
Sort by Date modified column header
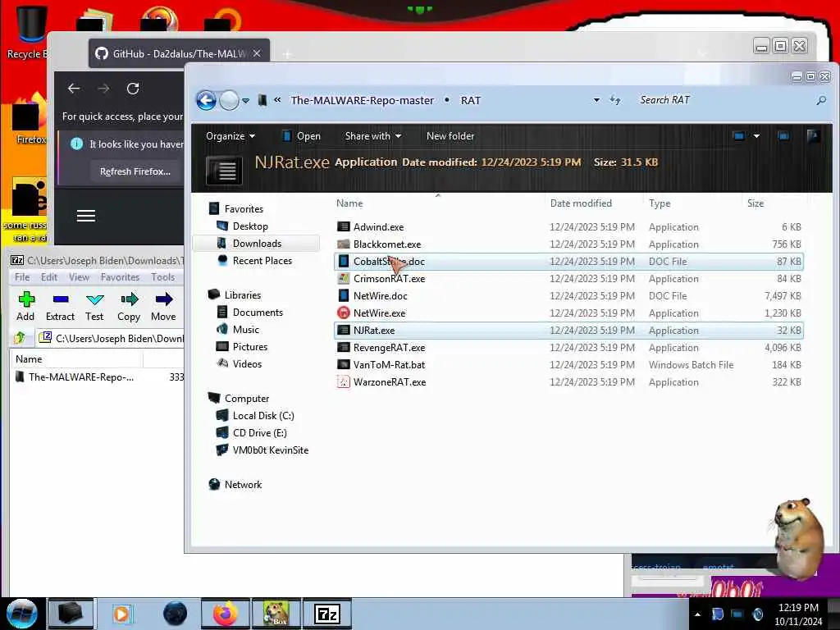(581, 203)
